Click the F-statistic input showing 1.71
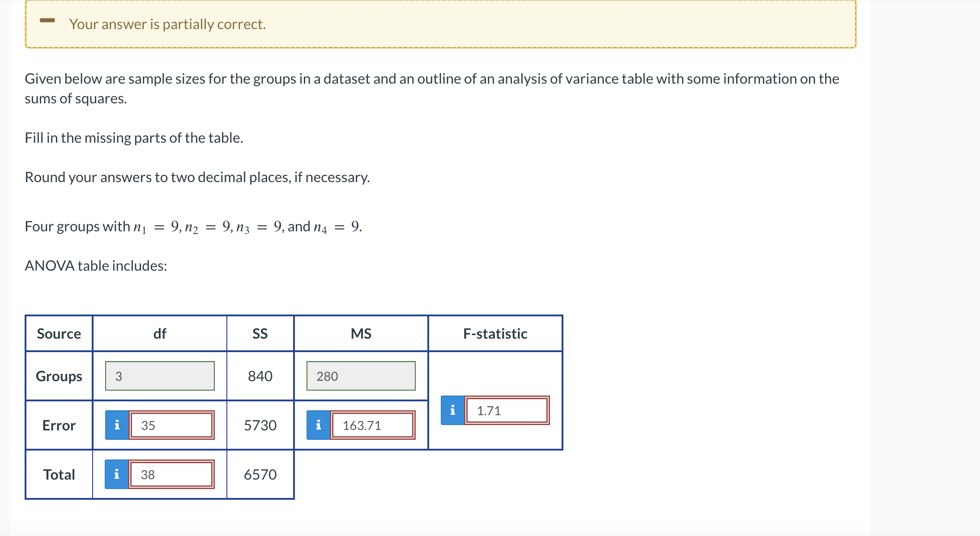 click(x=507, y=409)
